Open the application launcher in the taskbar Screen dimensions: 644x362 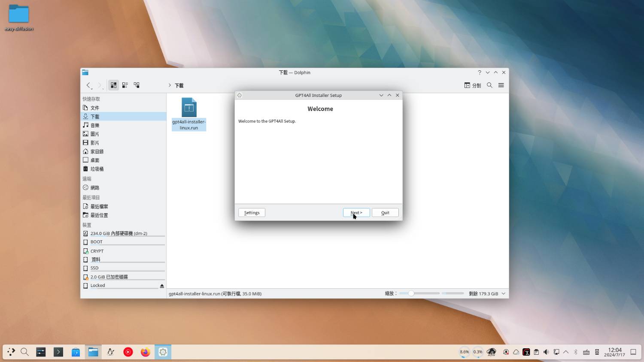(11, 352)
